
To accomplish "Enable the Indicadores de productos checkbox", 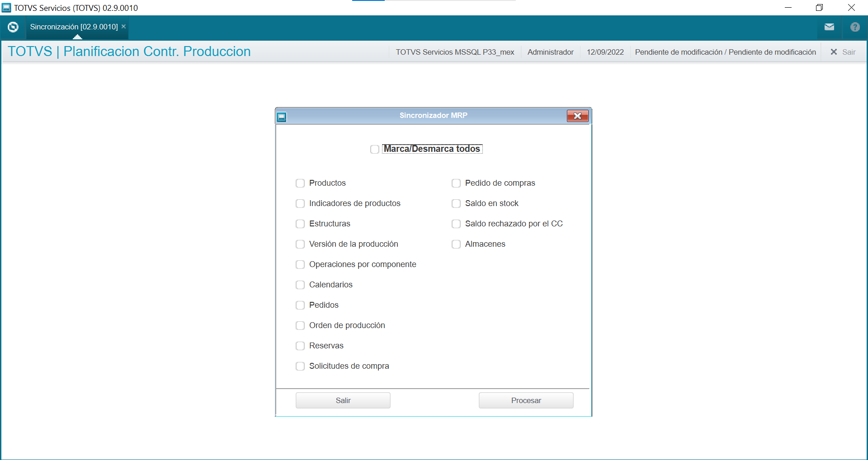I will pos(300,203).
